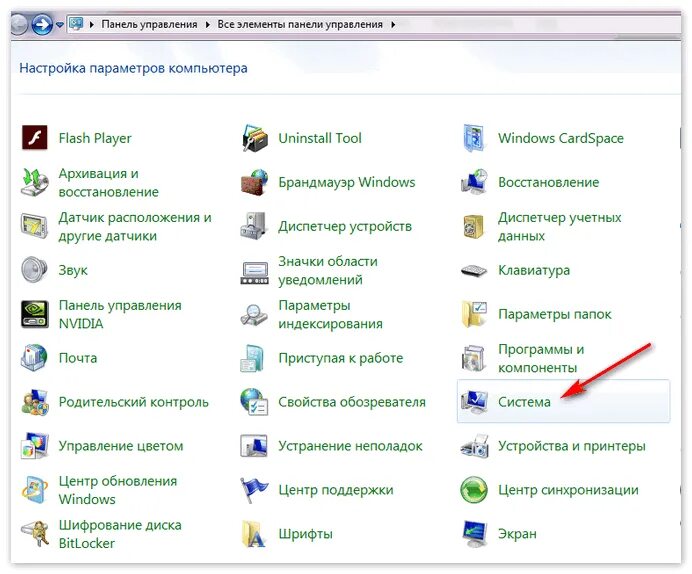The image size is (692, 574).
Task: Open the Приступая к работе text link
Action: [341, 358]
